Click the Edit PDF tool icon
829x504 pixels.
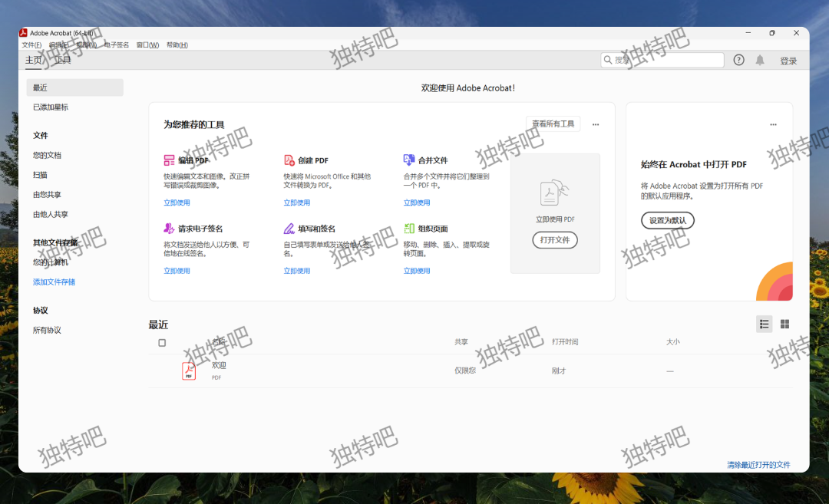point(169,160)
